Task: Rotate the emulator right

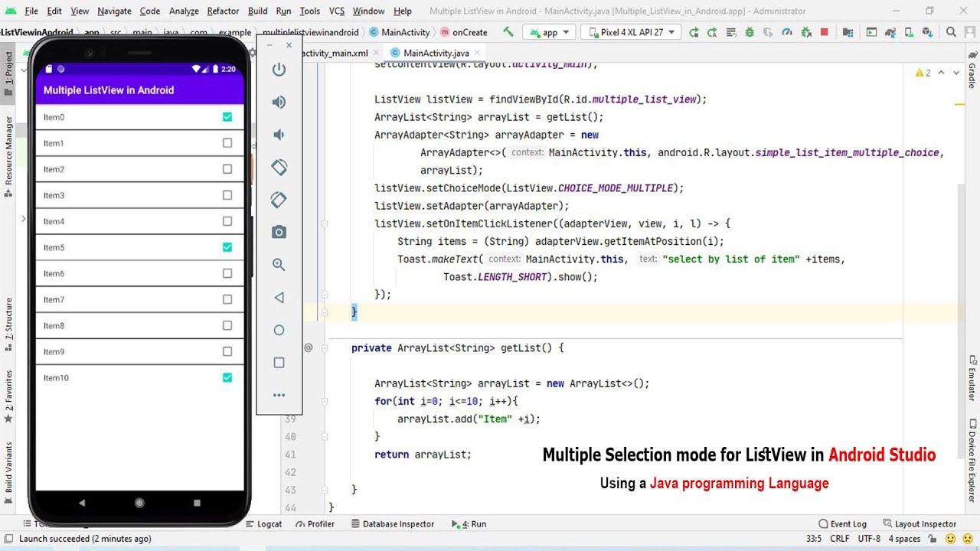Action: (279, 200)
